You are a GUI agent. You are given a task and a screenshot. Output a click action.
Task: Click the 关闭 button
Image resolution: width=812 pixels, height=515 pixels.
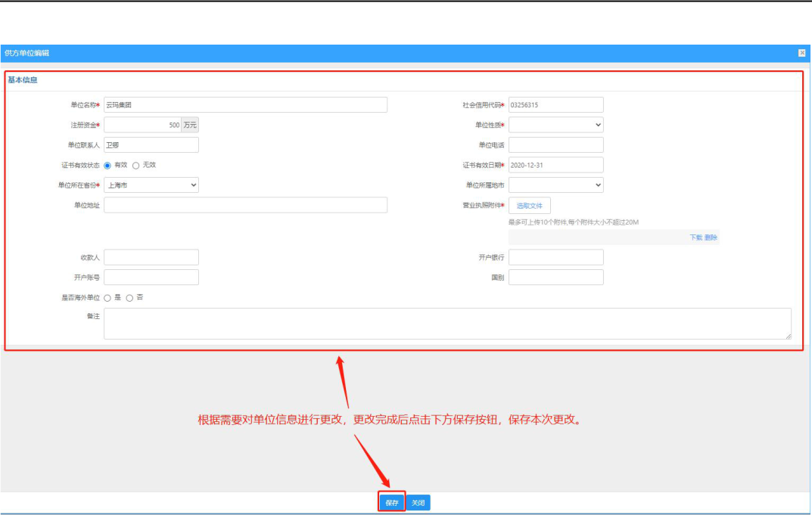coord(418,503)
